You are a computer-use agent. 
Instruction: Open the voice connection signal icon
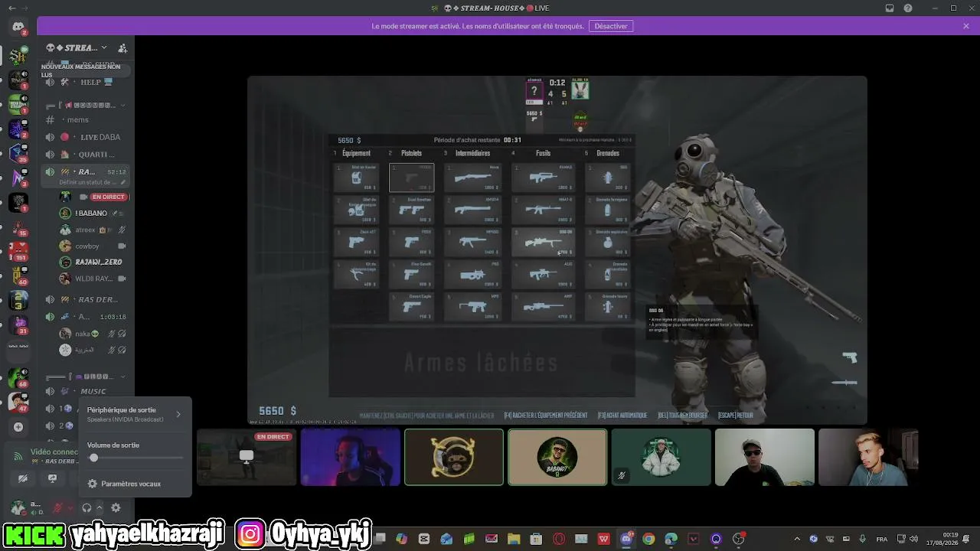tap(18, 457)
